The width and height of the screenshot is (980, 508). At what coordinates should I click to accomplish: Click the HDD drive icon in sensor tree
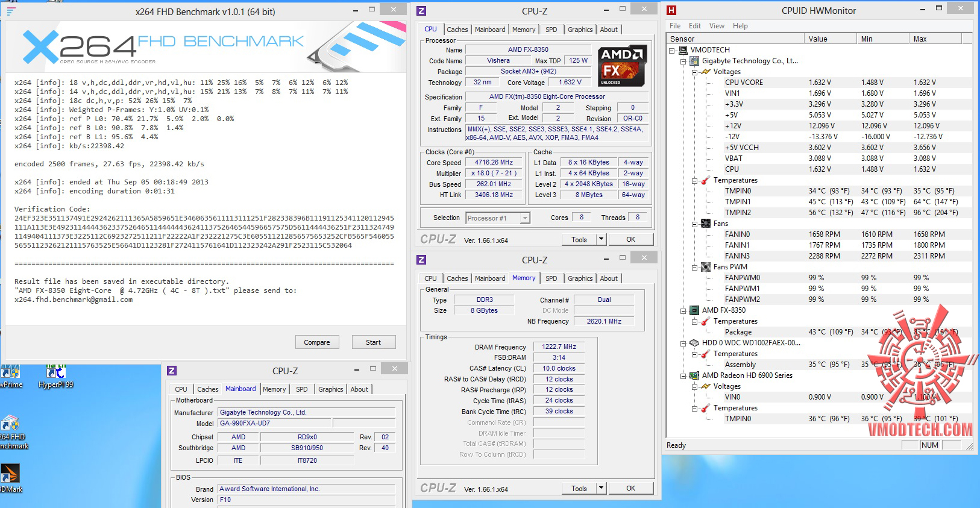pos(694,343)
